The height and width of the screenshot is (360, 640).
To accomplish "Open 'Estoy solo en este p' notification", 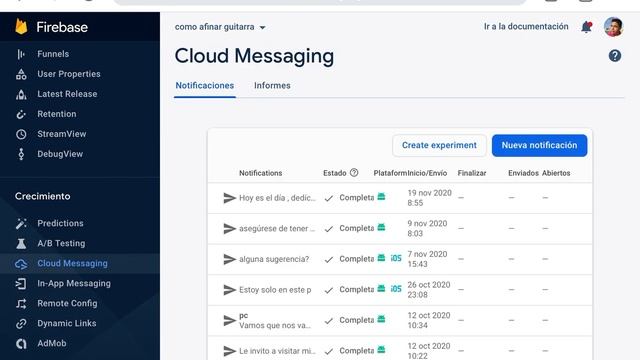I will (275, 290).
